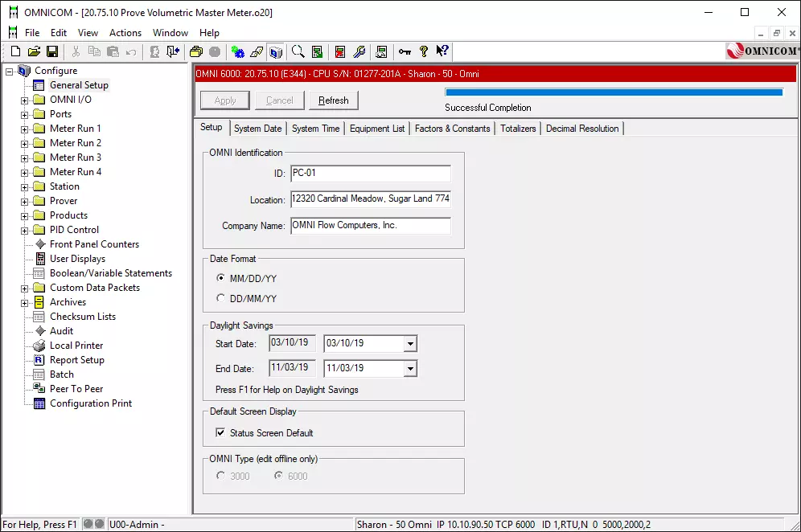The height and width of the screenshot is (532, 801).
Task: Click the green calculator toolbar icon
Action: tap(317, 51)
